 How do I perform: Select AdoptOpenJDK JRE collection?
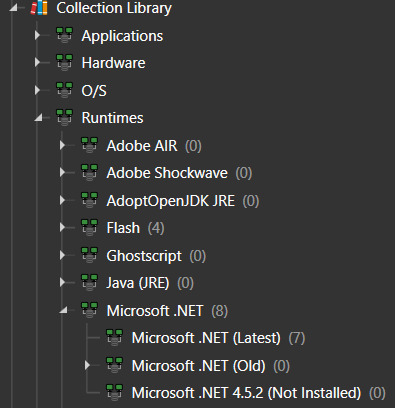tap(170, 201)
